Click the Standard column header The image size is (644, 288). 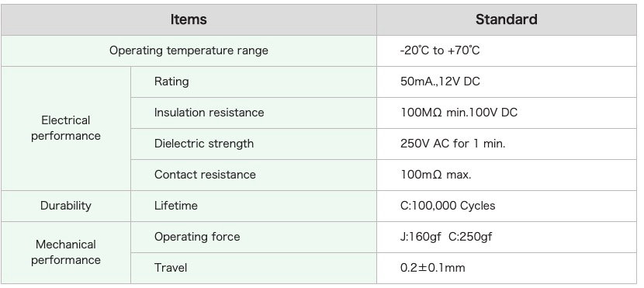point(507,19)
